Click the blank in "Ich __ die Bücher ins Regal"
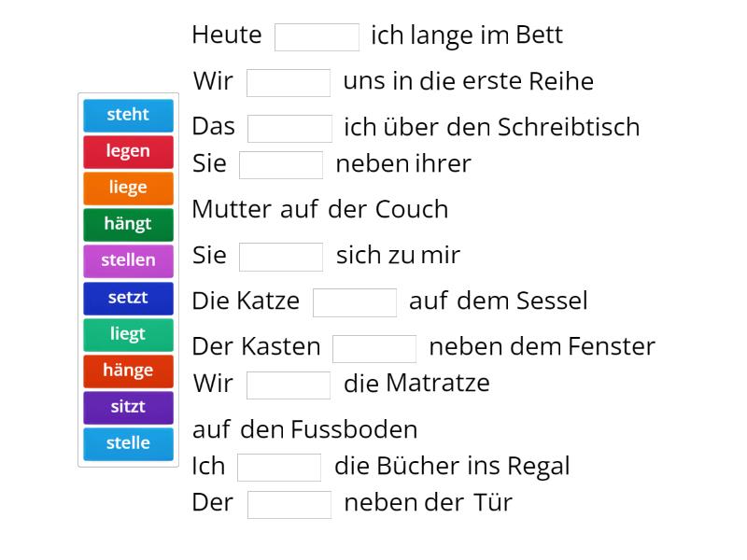This screenshot has width=747, height=560. click(279, 466)
